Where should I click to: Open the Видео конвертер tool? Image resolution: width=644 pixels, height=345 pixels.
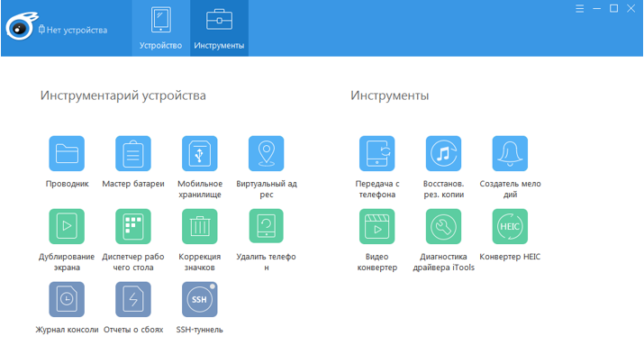coord(377,226)
